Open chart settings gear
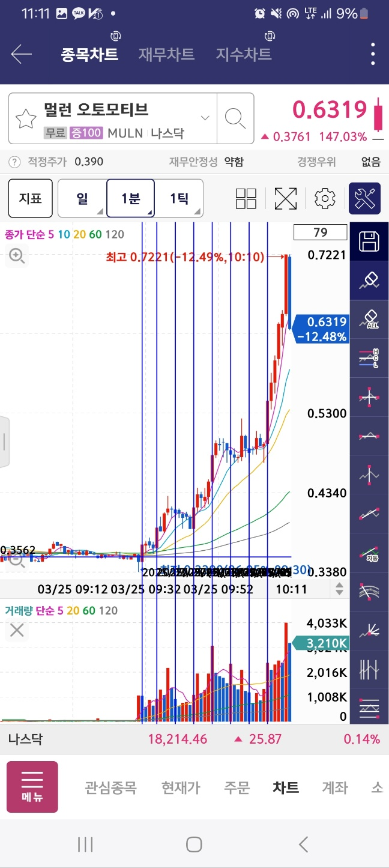 tap(325, 198)
